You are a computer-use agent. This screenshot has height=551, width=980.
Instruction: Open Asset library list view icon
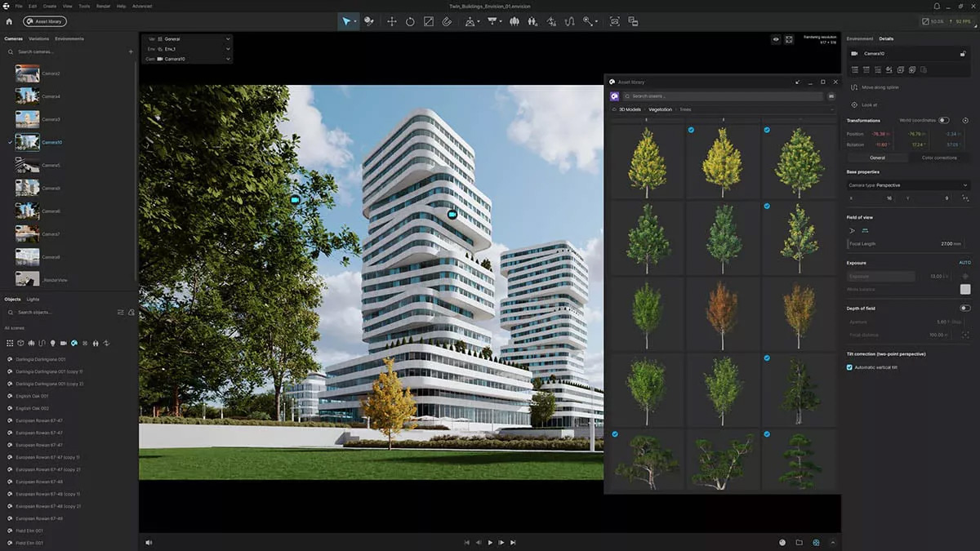click(x=831, y=96)
